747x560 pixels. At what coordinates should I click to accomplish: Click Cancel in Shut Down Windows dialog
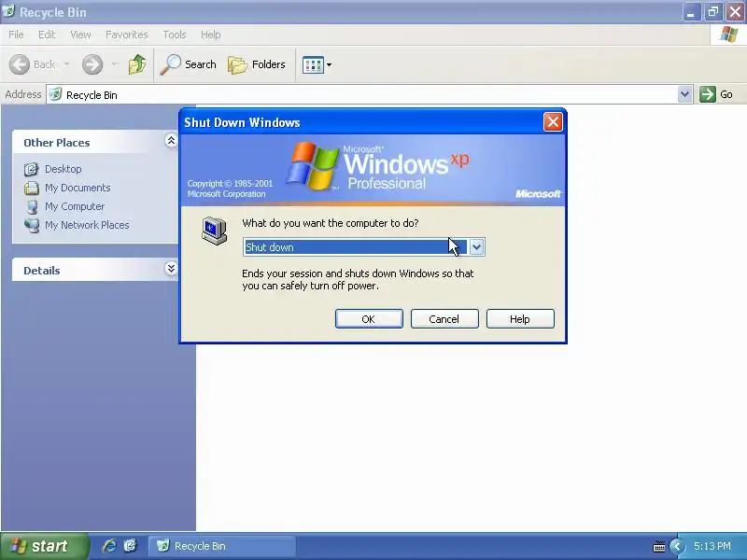coord(444,319)
